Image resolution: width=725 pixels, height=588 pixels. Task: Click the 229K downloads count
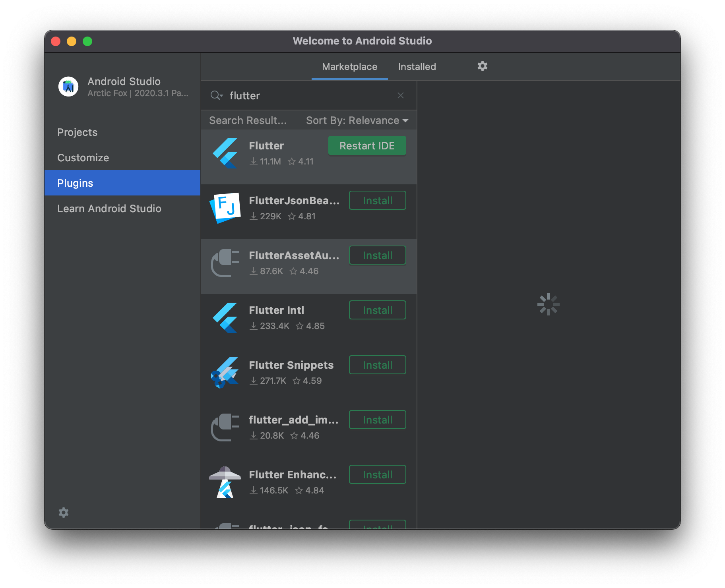(x=266, y=216)
